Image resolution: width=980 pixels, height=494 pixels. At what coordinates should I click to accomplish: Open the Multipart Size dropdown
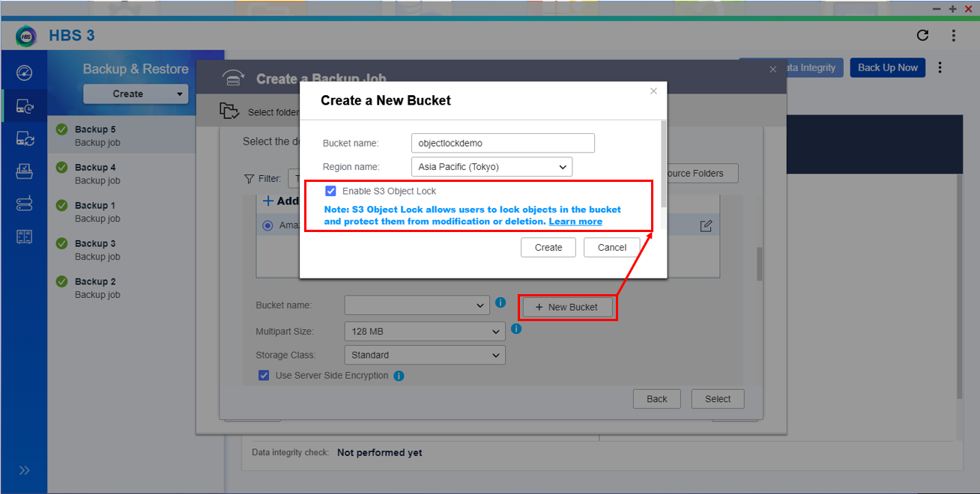424,332
